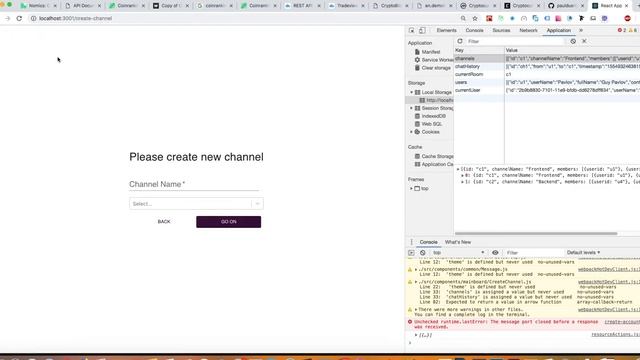Click the Key column header
Image resolution: width=640 pixels, height=360 pixels.
click(x=479, y=50)
